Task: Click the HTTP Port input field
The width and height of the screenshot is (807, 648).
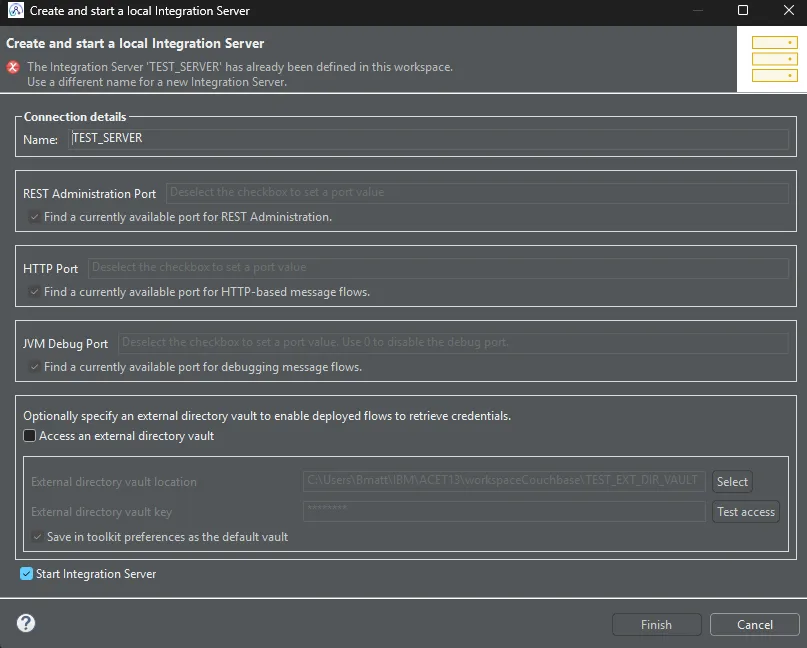Action: (438, 268)
